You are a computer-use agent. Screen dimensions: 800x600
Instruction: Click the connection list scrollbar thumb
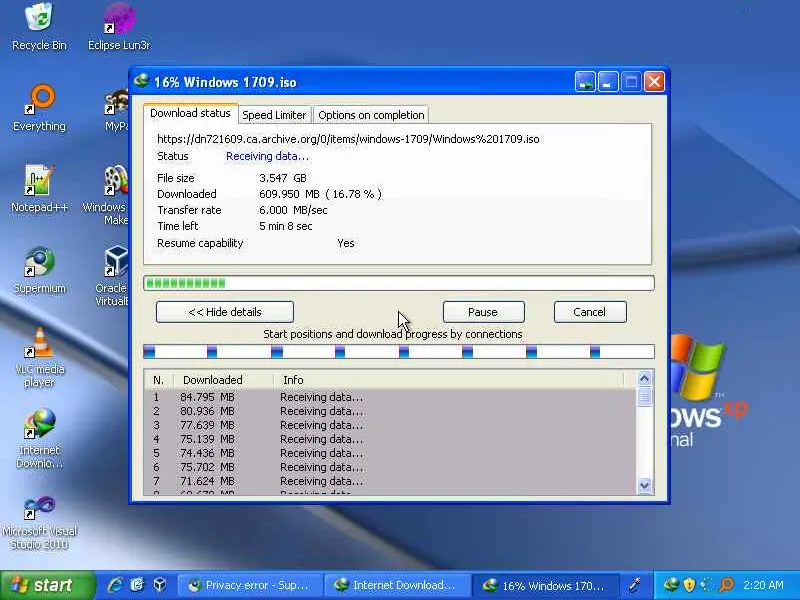[x=644, y=396]
